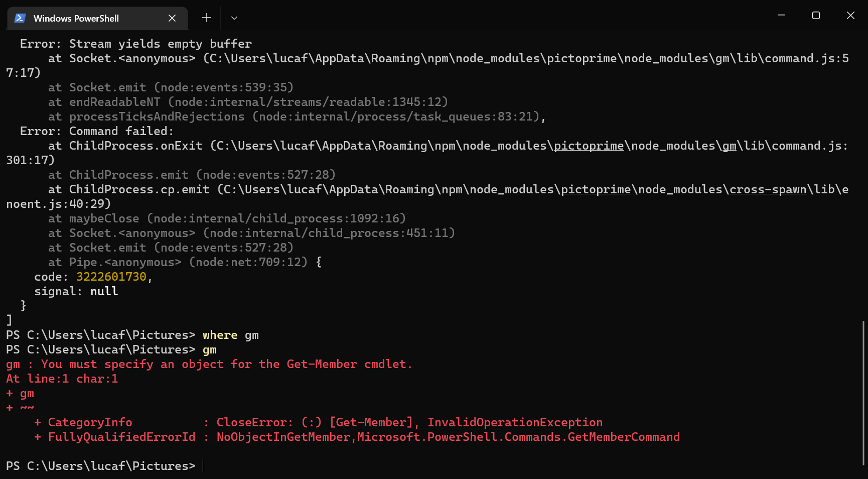The height and width of the screenshot is (479, 868).
Task: Open a new terminal tab with plus button
Action: (206, 18)
